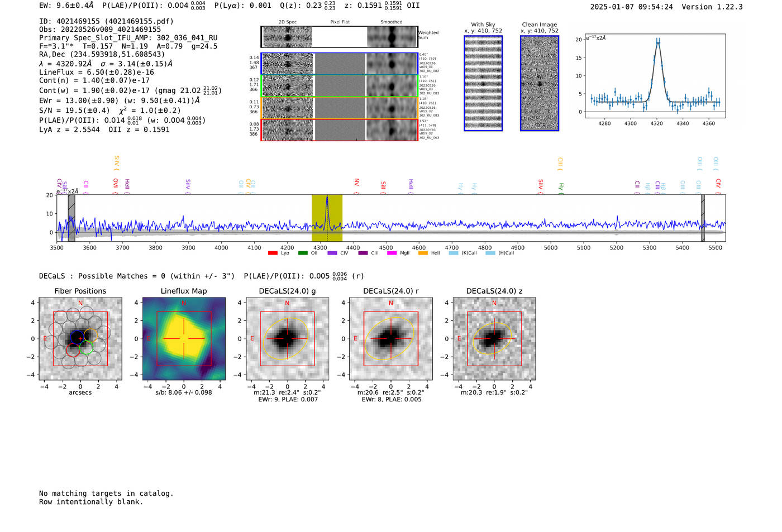Select the orange-bordered fiber spectrum row
The height and width of the screenshot is (532, 782).
click(x=339, y=108)
